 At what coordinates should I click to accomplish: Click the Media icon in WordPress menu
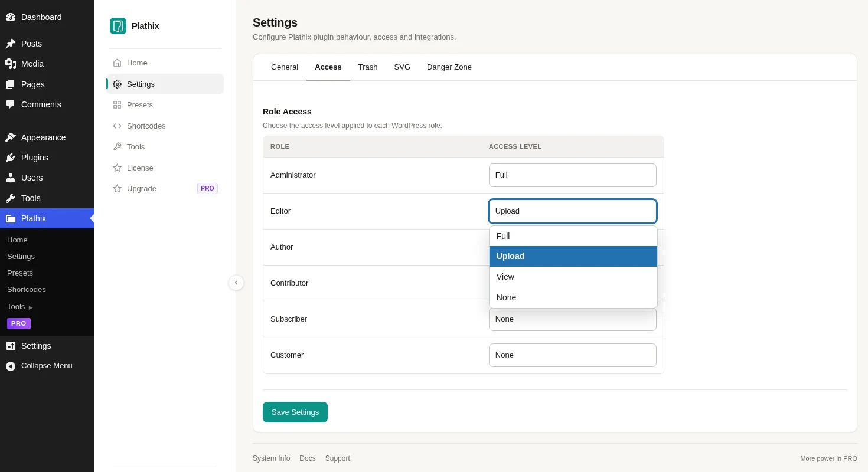click(x=11, y=64)
